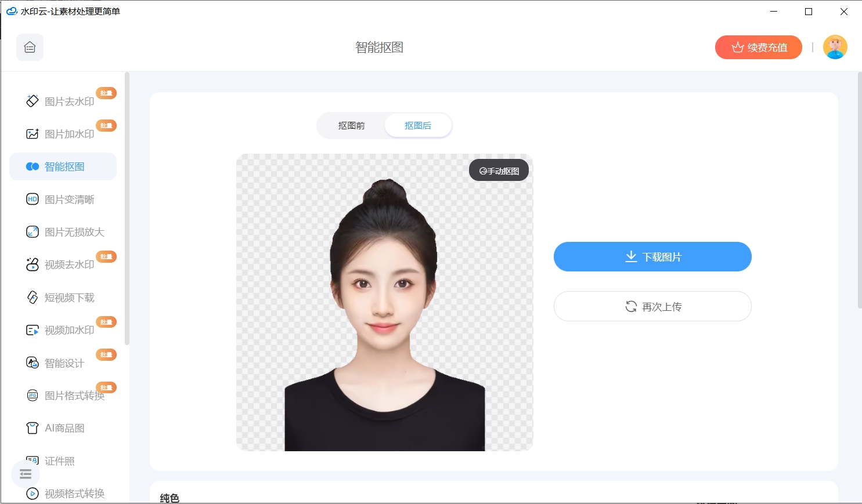
Task: Click the 视频加水印 sidebar icon
Action: point(33,330)
